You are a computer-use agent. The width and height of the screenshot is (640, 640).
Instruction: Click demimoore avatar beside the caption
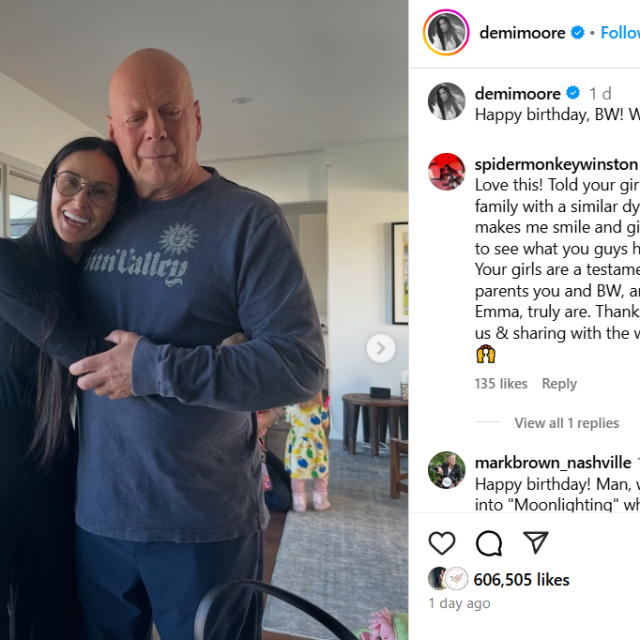[446, 101]
